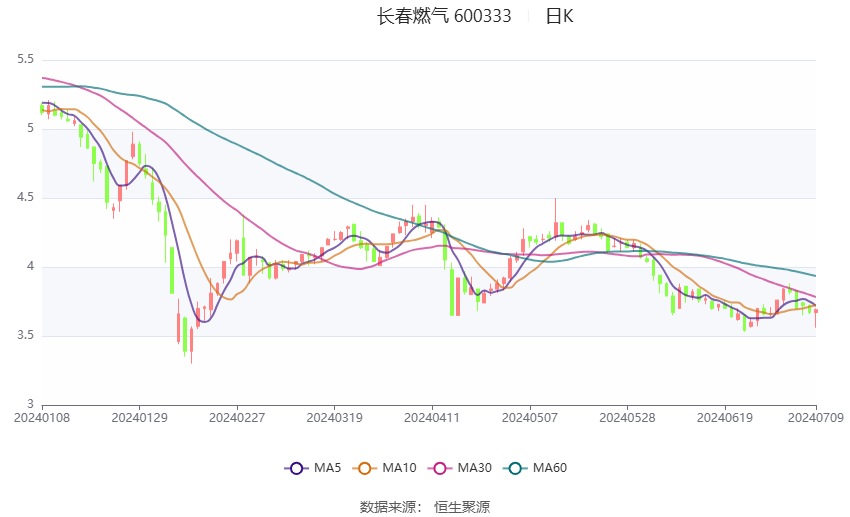Click x-axis date label 20240528
The height and width of the screenshot is (517, 850).
[627, 418]
